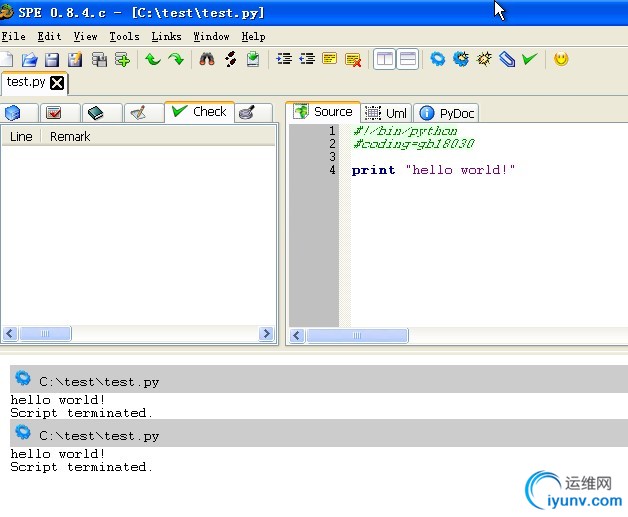Select the Check tab

click(x=199, y=112)
